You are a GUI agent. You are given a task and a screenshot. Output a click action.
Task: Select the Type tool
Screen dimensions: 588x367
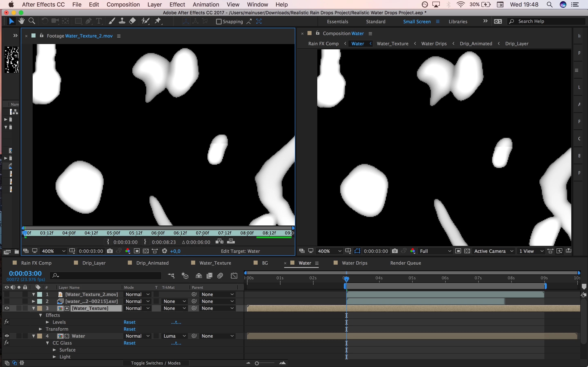tap(99, 21)
